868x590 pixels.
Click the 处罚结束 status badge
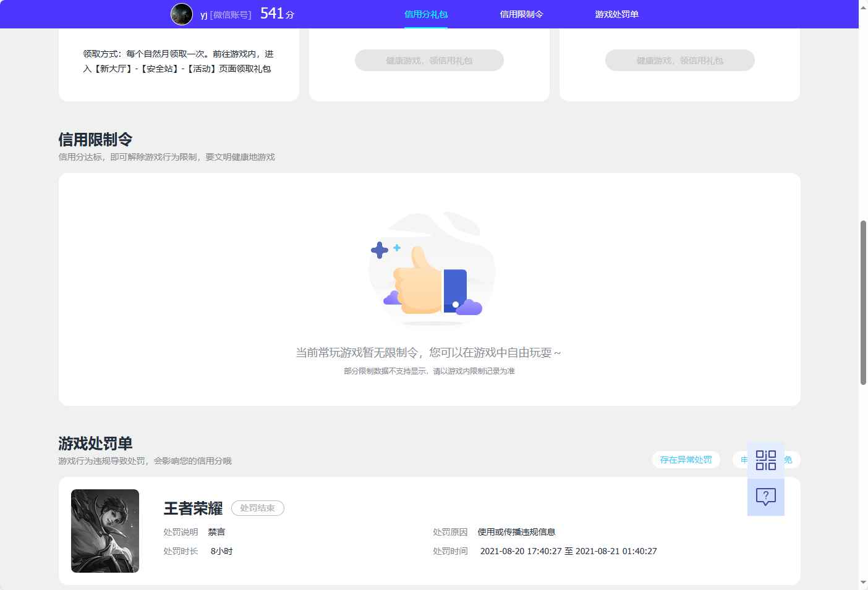(257, 508)
